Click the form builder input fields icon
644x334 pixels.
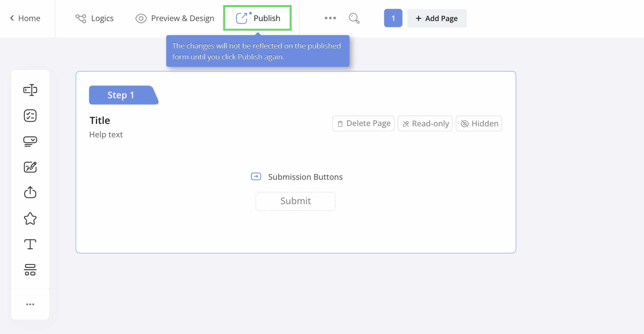coord(30,89)
